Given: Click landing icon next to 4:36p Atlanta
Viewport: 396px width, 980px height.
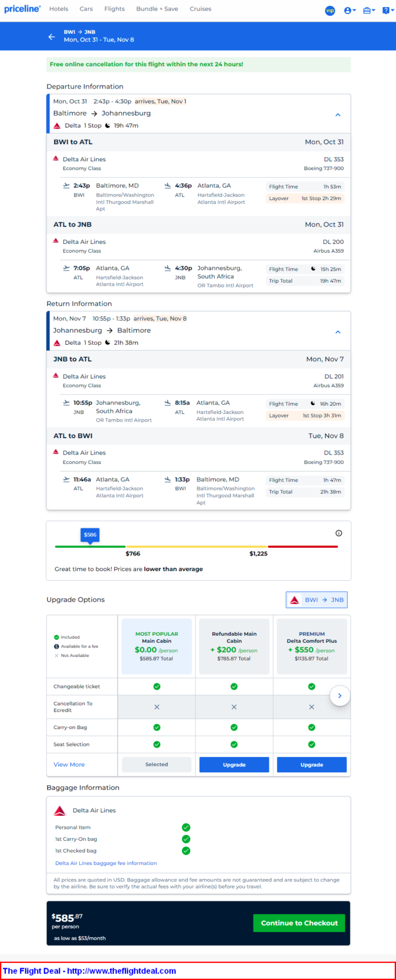Looking at the screenshot, I should 168,185.
